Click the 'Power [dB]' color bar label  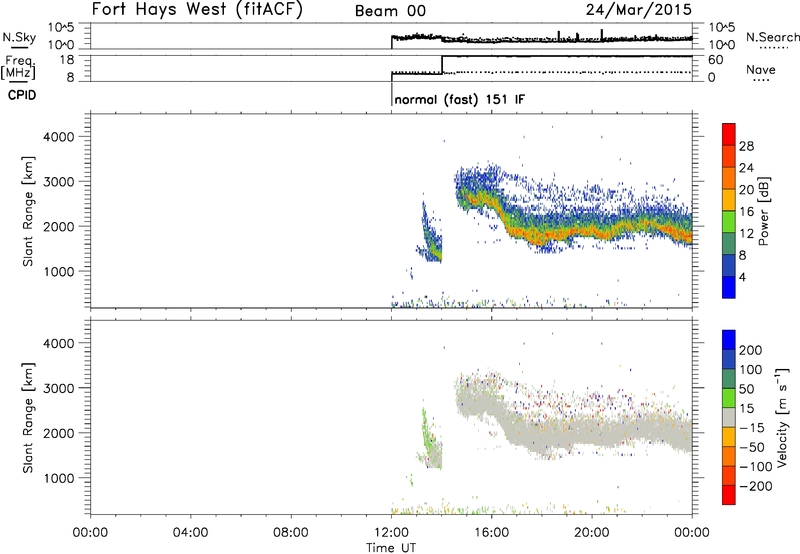pos(763,211)
